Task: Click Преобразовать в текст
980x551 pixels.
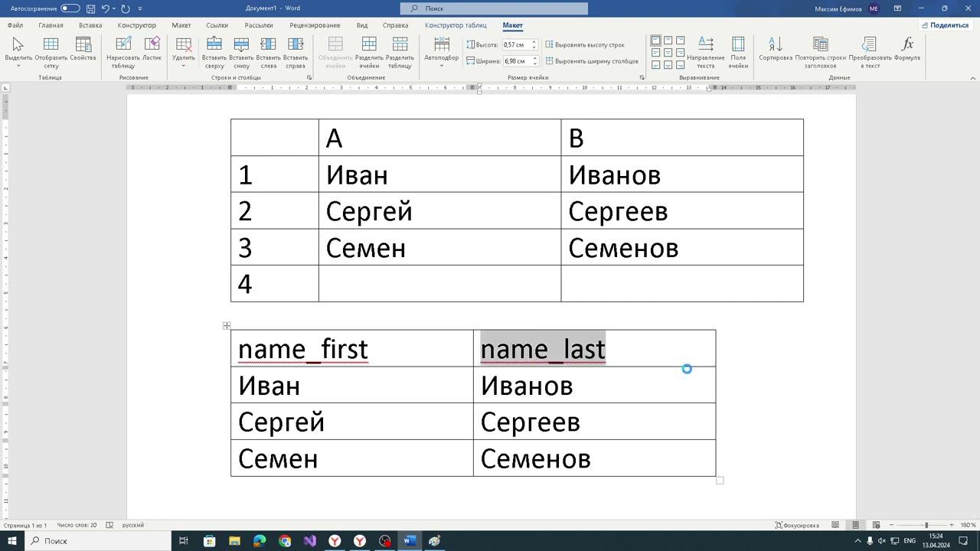Action: 870,52
